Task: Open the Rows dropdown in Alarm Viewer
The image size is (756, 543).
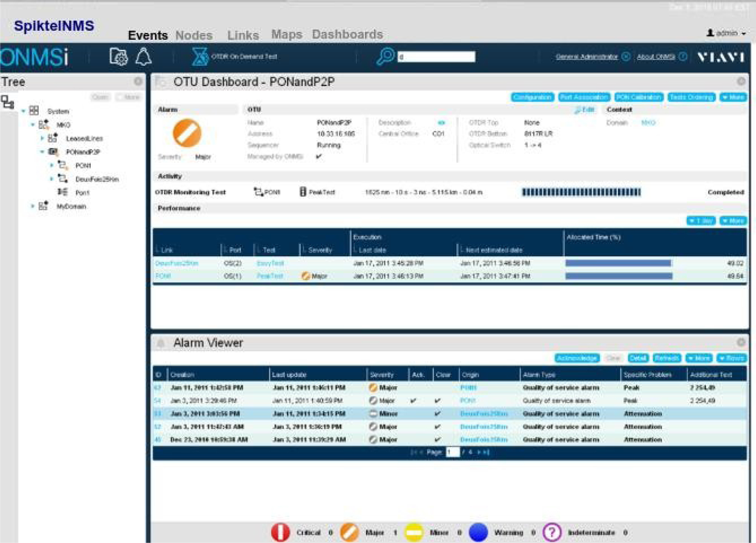Action: click(x=731, y=358)
